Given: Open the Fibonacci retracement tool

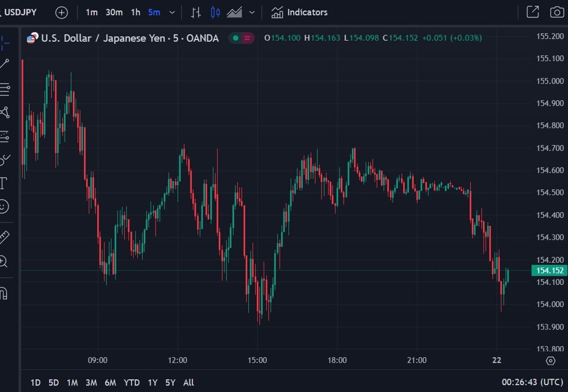Looking at the screenshot, I should 6,90.
